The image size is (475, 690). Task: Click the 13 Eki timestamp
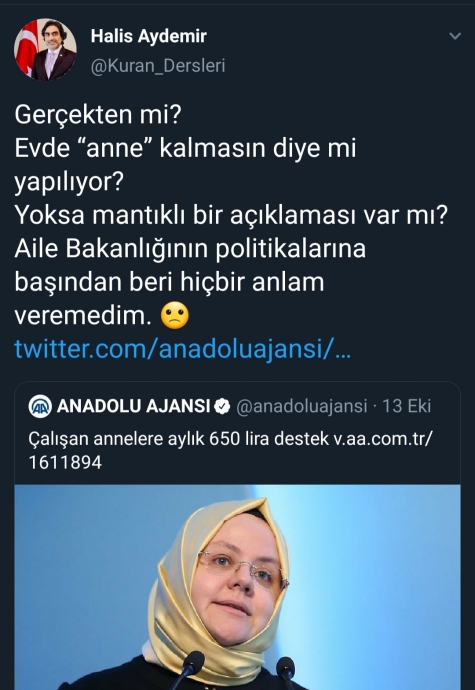tap(406, 406)
